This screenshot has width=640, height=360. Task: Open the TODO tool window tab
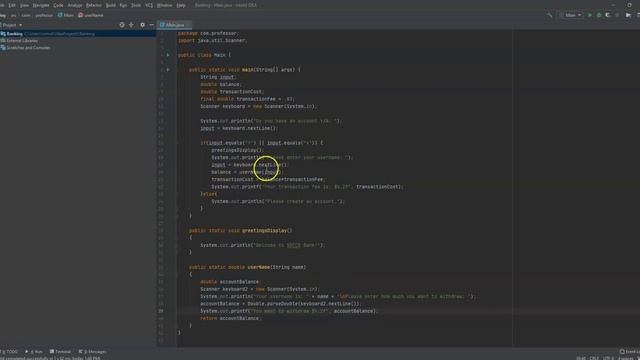point(10,351)
